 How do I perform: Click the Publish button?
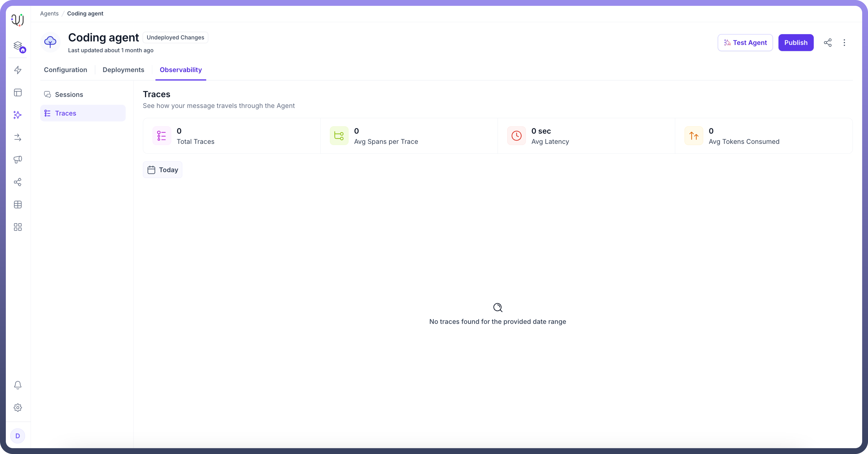(796, 42)
